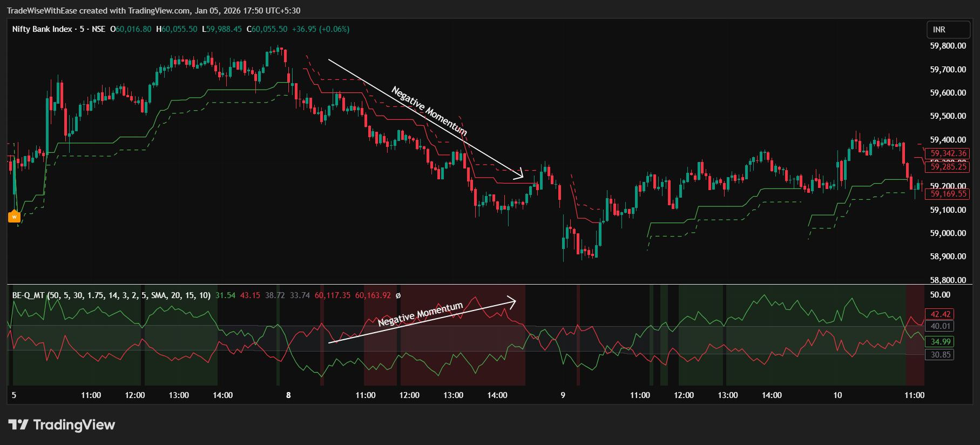Viewport: 980px width, 445px height.
Task: Click the day 10 label on time axis
Action: 837,395
